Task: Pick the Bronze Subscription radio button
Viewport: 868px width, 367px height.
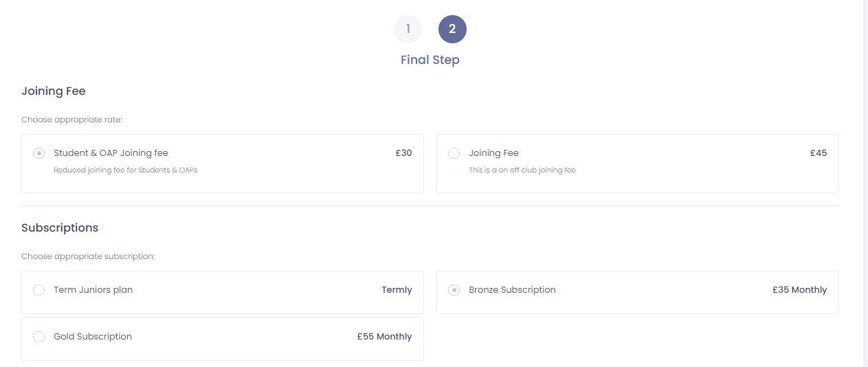Action: pyautogui.click(x=454, y=290)
